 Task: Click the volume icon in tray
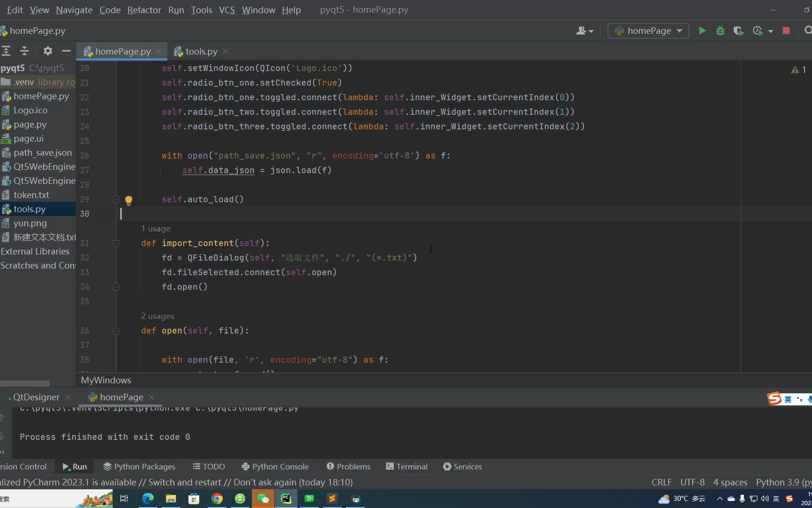(765, 499)
